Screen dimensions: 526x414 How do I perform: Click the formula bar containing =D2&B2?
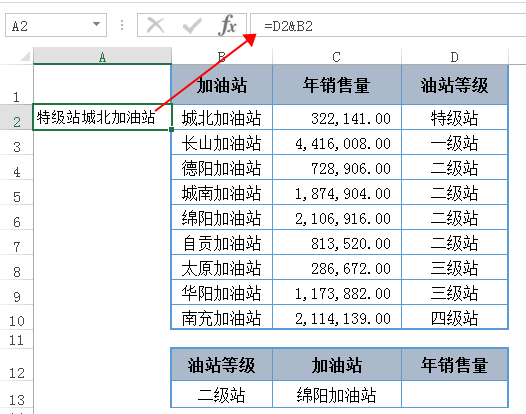[389, 25]
